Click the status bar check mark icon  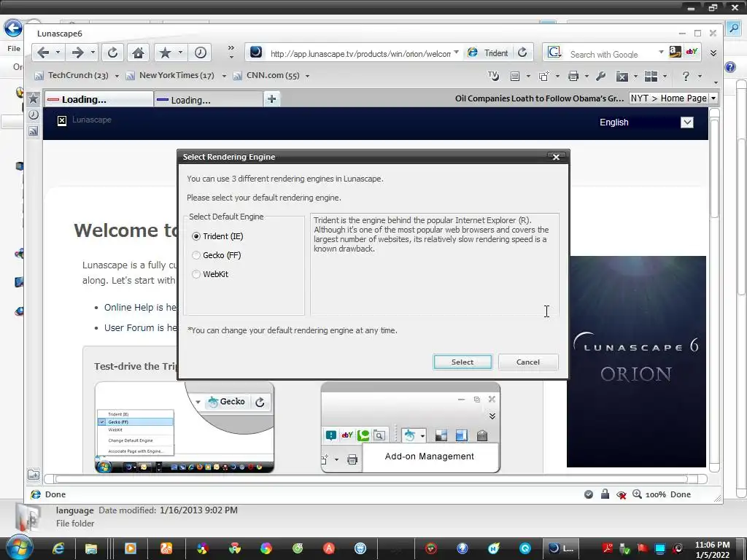click(589, 494)
